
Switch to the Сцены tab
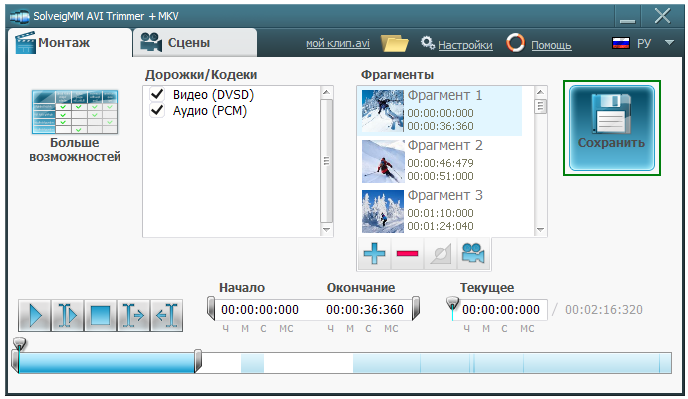coord(195,43)
